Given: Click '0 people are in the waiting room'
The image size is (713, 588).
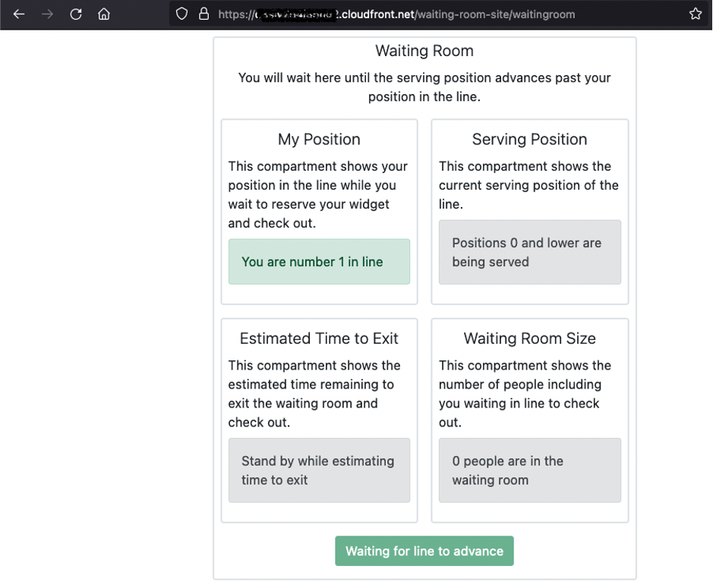Looking at the screenshot, I should 530,470.
